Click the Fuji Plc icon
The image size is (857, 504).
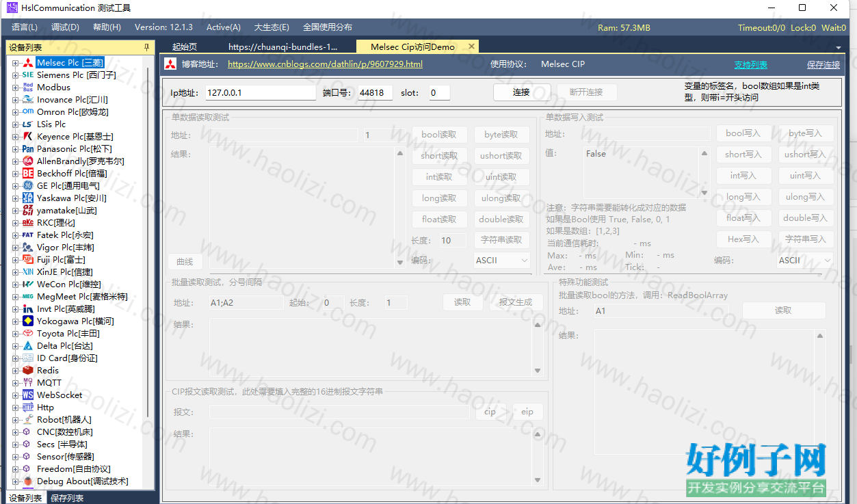point(28,260)
